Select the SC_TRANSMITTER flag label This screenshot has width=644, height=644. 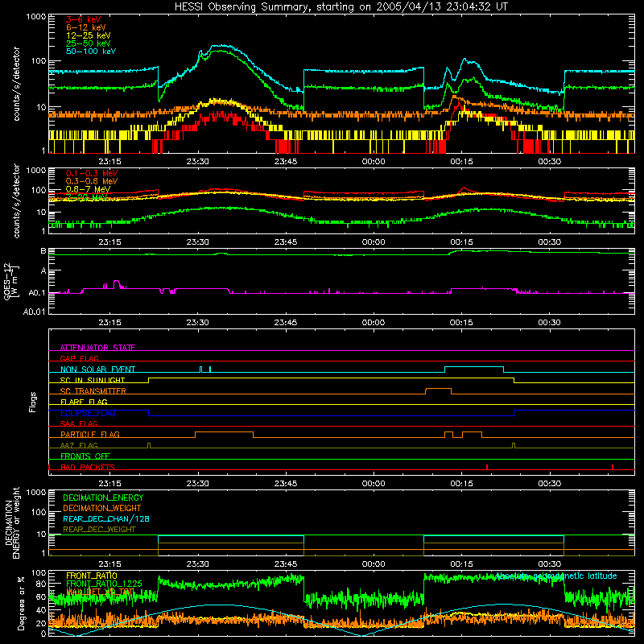93,391
